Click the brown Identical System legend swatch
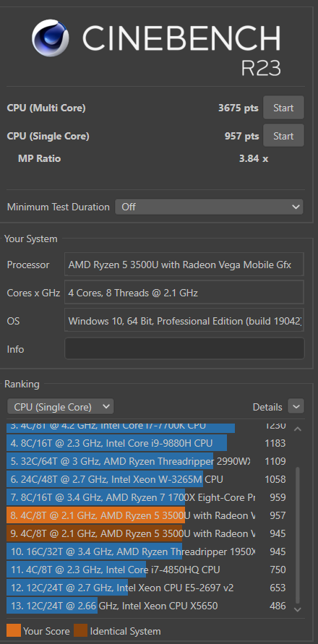 (80, 630)
